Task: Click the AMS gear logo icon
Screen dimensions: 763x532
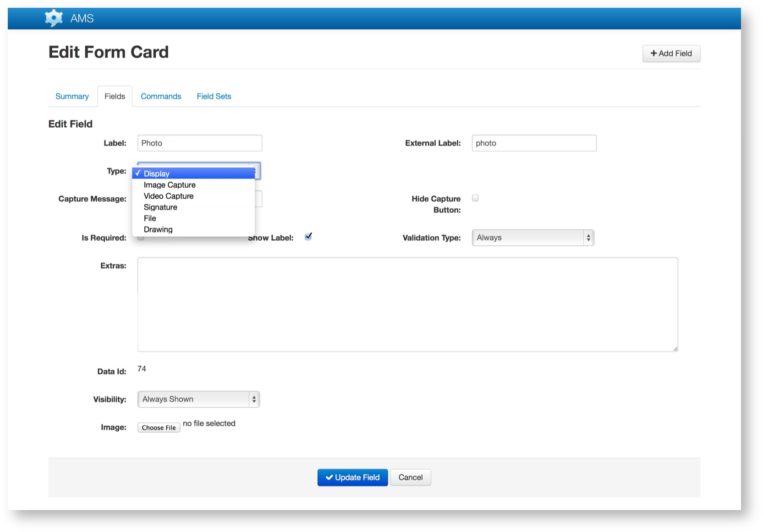Action: (54, 18)
